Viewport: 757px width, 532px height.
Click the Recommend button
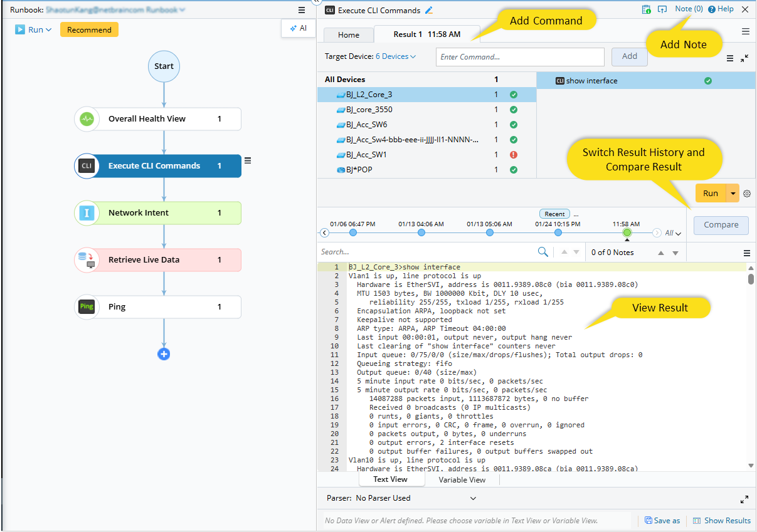click(x=89, y=29)
